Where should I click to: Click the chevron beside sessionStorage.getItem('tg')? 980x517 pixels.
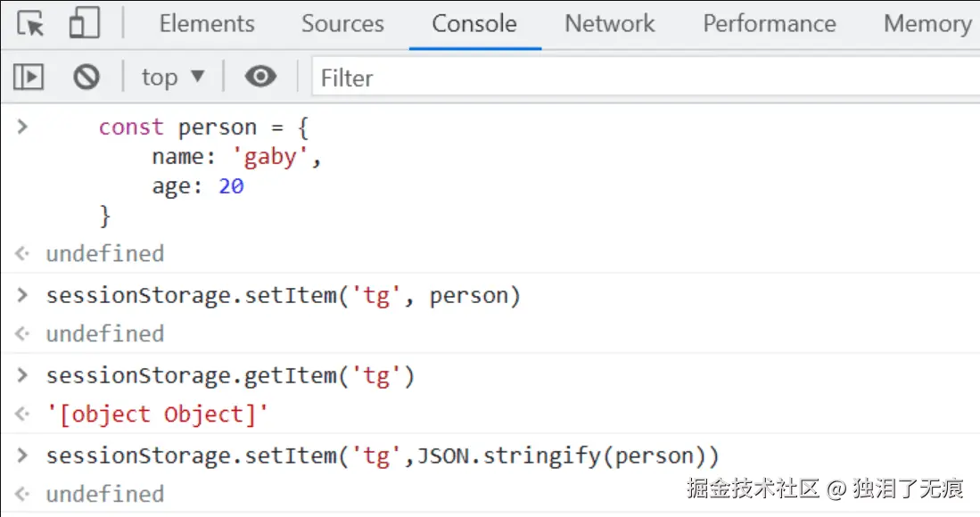(x=22, y=376)
